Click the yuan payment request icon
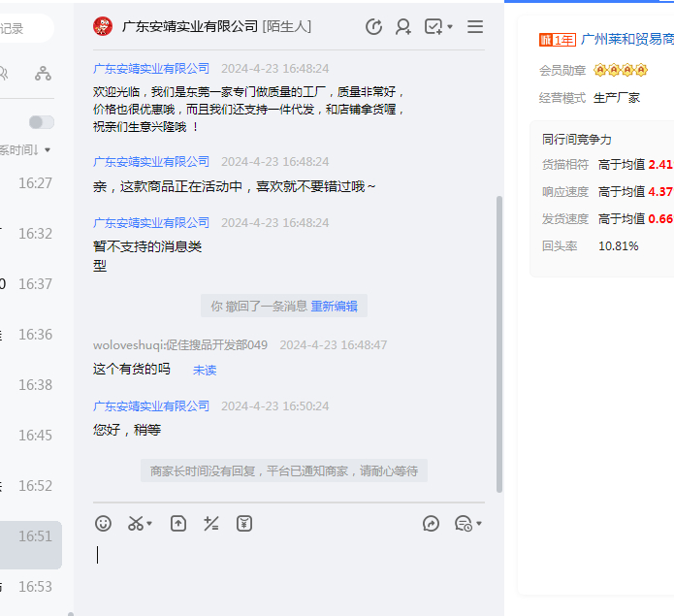Image resolution: width=674 pixels, height=616 pixels. [244, 523]
